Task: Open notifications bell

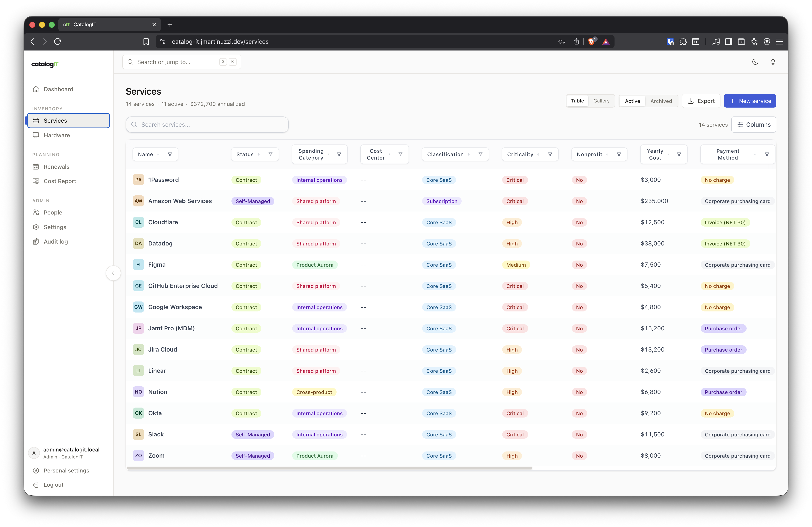Action: (773, 62)
